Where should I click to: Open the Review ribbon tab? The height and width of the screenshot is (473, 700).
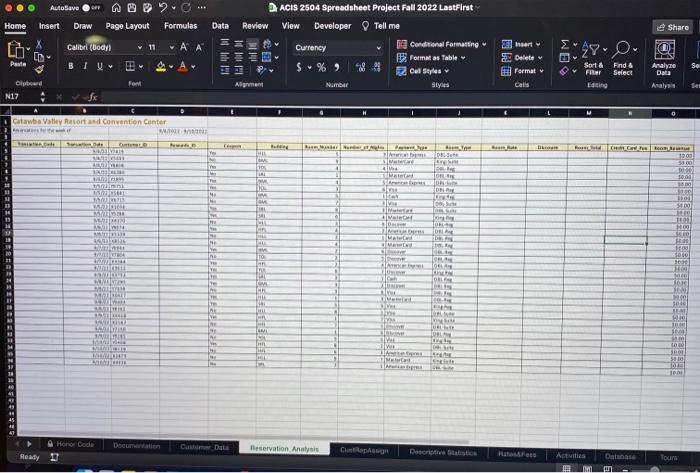[255, 26]
